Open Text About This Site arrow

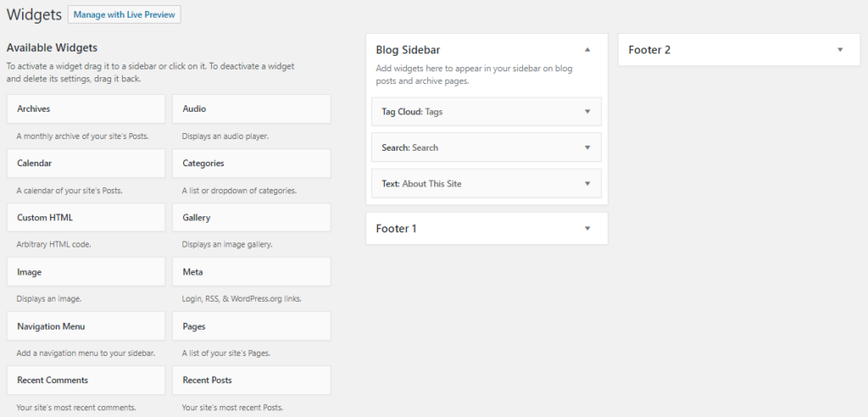click(587, 183)
